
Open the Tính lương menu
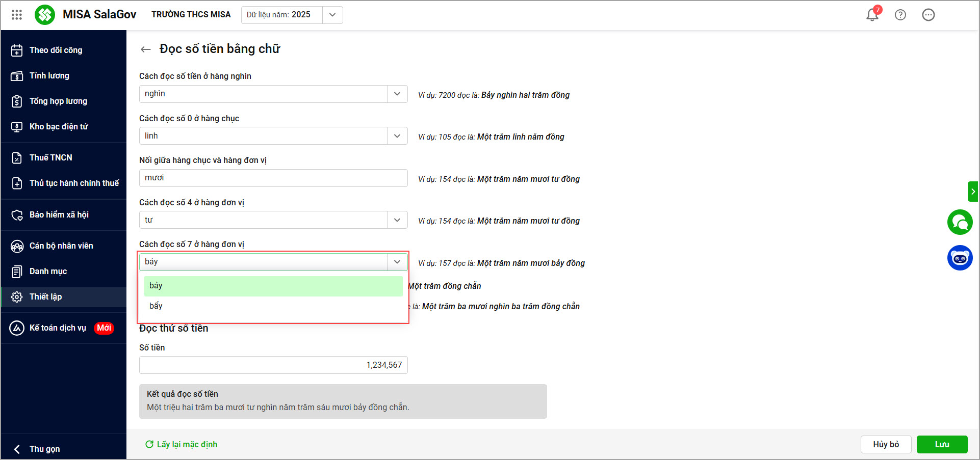click(x=63, y=76)
